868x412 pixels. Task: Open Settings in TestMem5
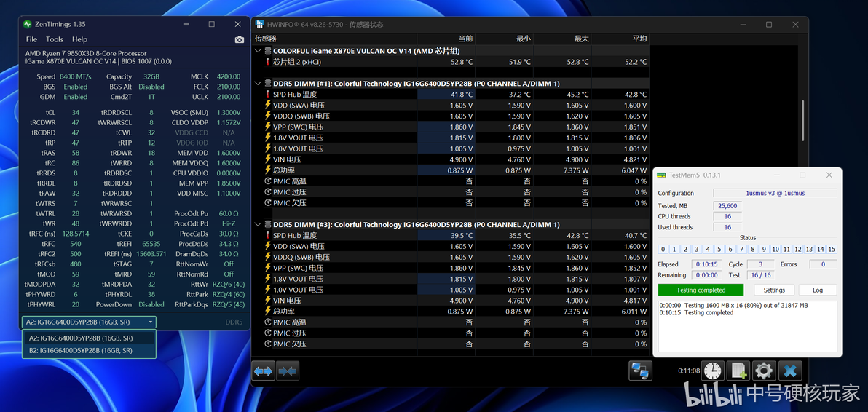(x=774, y=290)
